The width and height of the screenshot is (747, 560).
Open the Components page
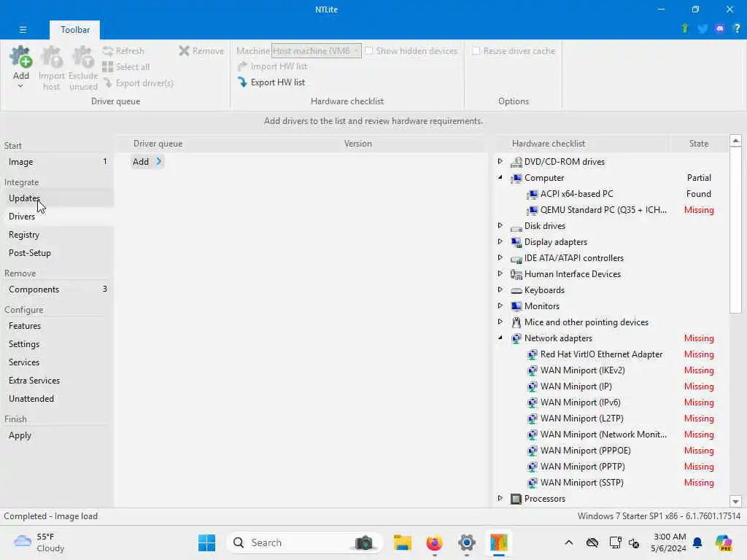click(57, 289)
